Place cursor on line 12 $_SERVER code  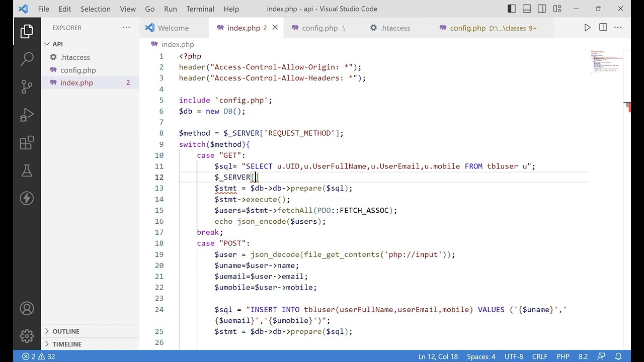(236, 177)
